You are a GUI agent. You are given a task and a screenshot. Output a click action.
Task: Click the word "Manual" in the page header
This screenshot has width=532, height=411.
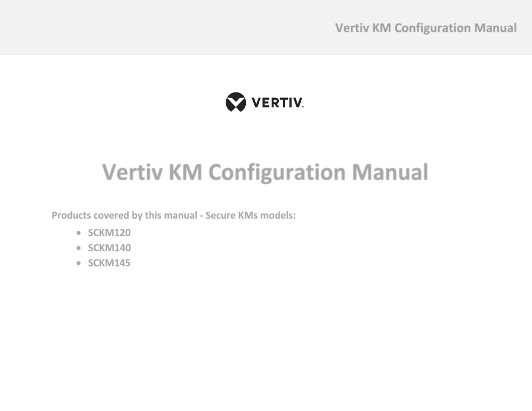[496, 28]
